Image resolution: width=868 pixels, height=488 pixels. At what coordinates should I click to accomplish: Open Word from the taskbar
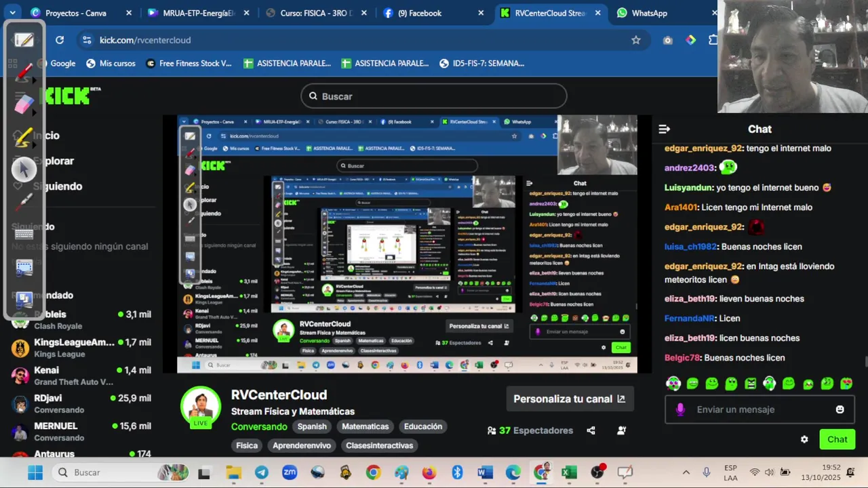[485, 472]
